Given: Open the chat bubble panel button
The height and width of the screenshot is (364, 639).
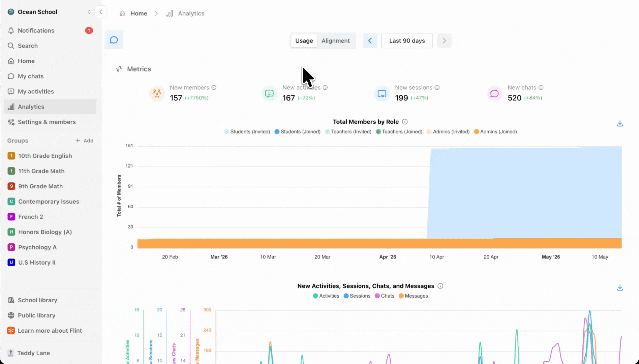Looking at the screenshot, I should (x=114, y=40).
